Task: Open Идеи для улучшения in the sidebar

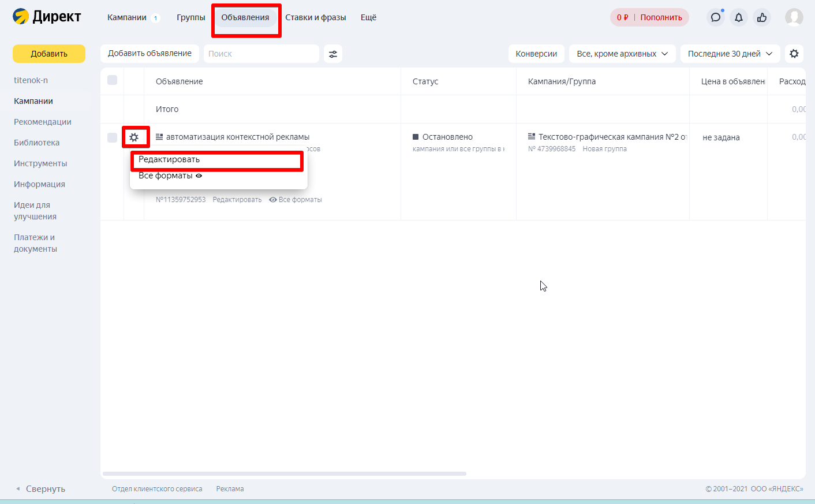Action: [35, 211]
